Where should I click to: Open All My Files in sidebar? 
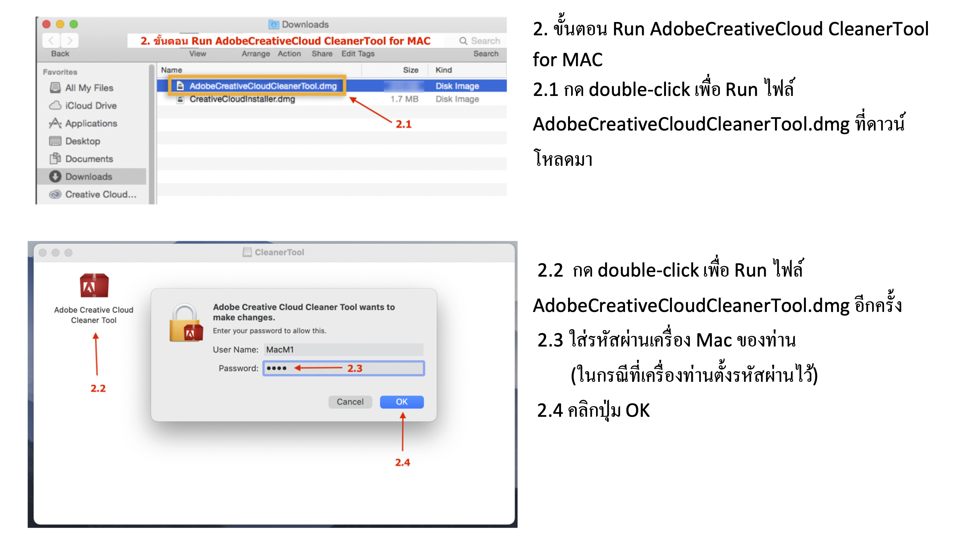89,88
